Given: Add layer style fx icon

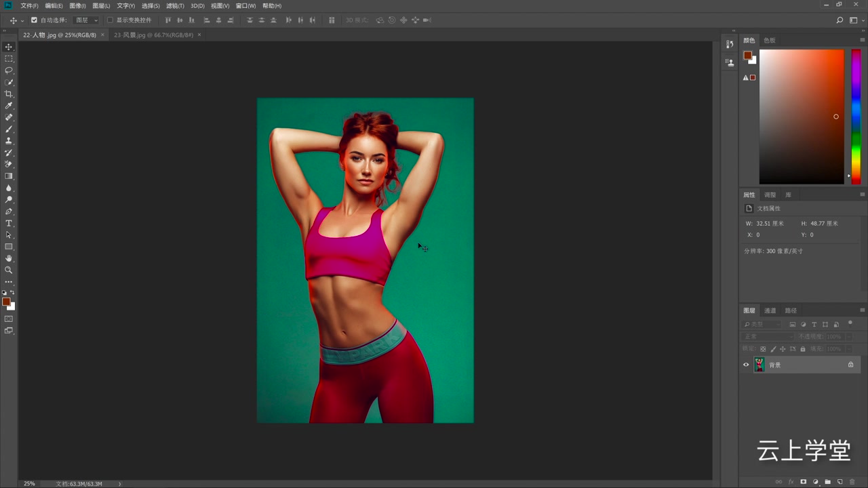Looking at the screenshot, I should (x=791, y=482).
